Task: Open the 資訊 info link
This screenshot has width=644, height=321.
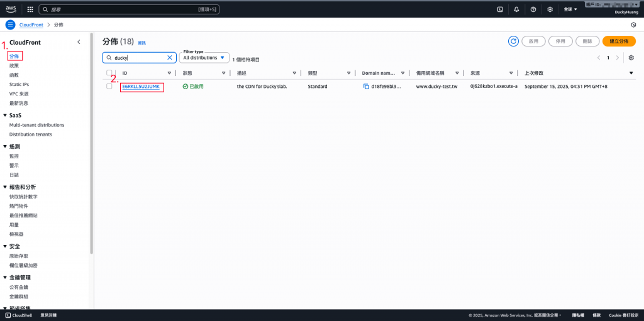Action: [x=142, y=43]
